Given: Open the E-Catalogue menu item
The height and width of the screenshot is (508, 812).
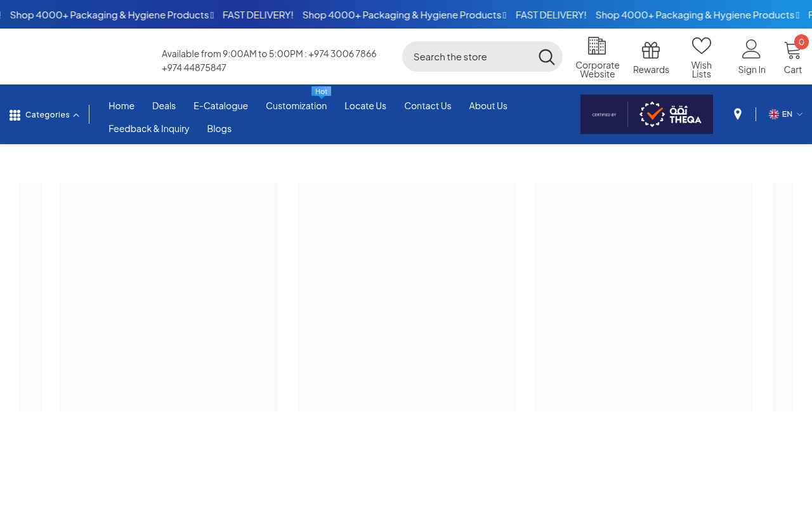Looking at the screenshot, I should click(x=221, y=105).
